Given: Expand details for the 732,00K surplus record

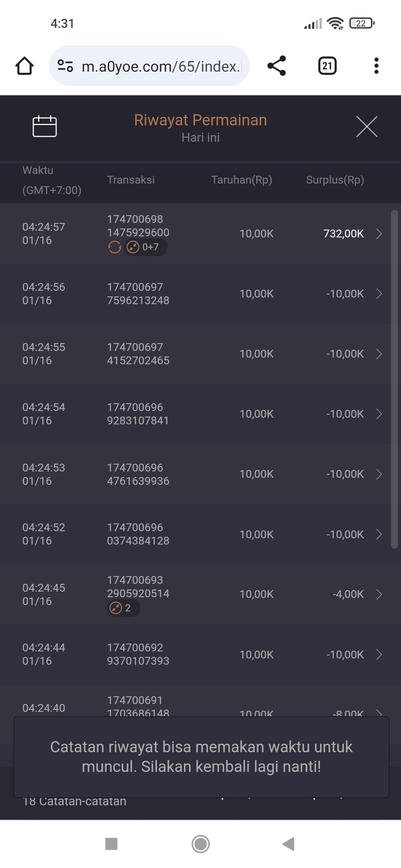Looking at the screenshot, I should pyautogui.click(x=379, y=234).
